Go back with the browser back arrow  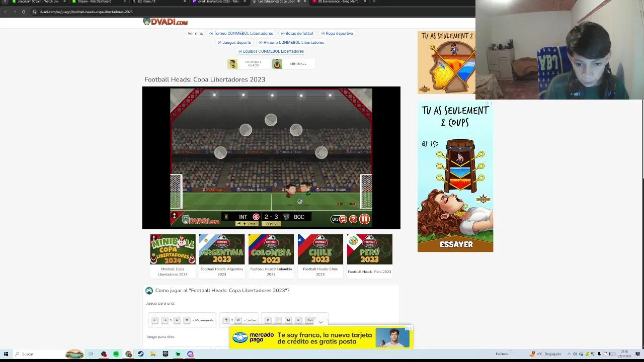(x=6, y=12)
